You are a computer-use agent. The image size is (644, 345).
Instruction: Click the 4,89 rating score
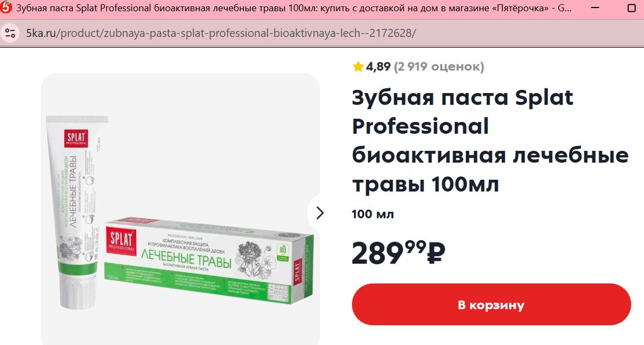click(x=378, y=67)
